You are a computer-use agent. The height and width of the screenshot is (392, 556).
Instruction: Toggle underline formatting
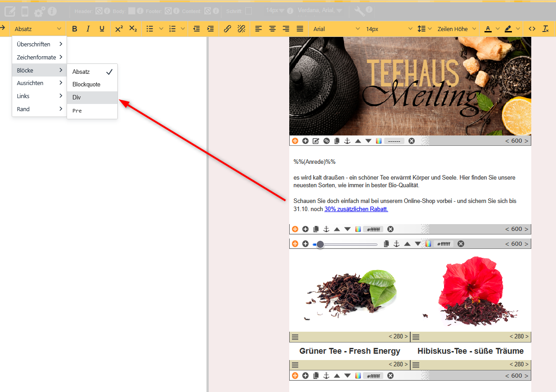pyautogui.click(x=102, y=29)
